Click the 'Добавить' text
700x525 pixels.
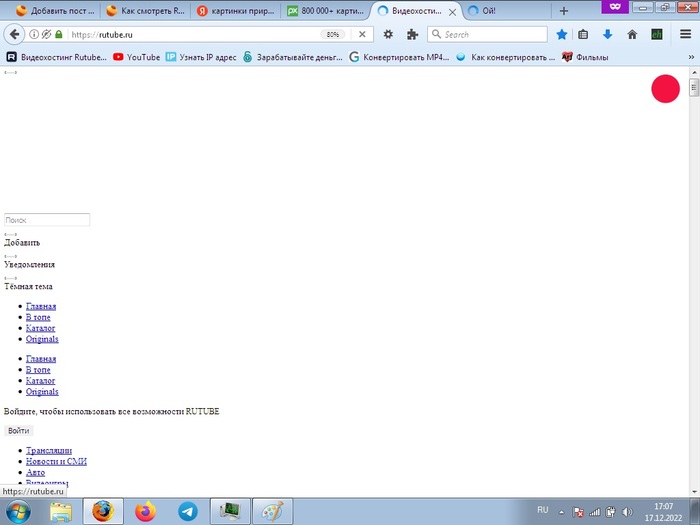point(22,243)
